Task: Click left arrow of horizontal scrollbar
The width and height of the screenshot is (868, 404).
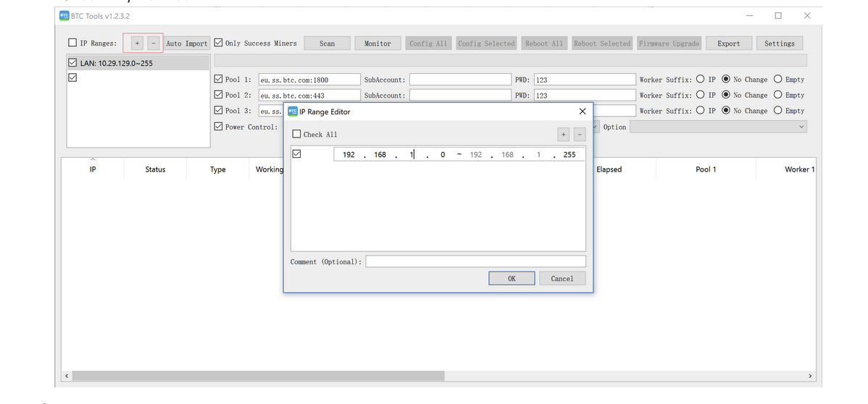Action: click(66, 376)
